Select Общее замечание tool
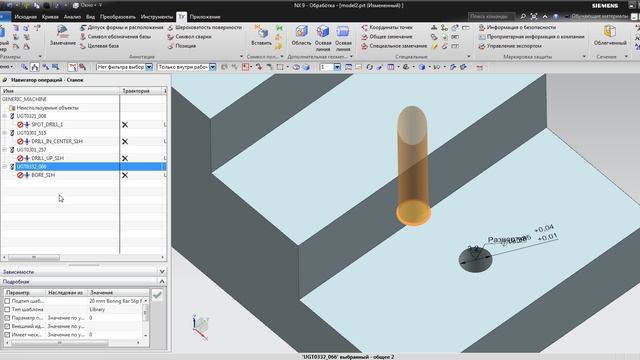 (x=387, y=37)
